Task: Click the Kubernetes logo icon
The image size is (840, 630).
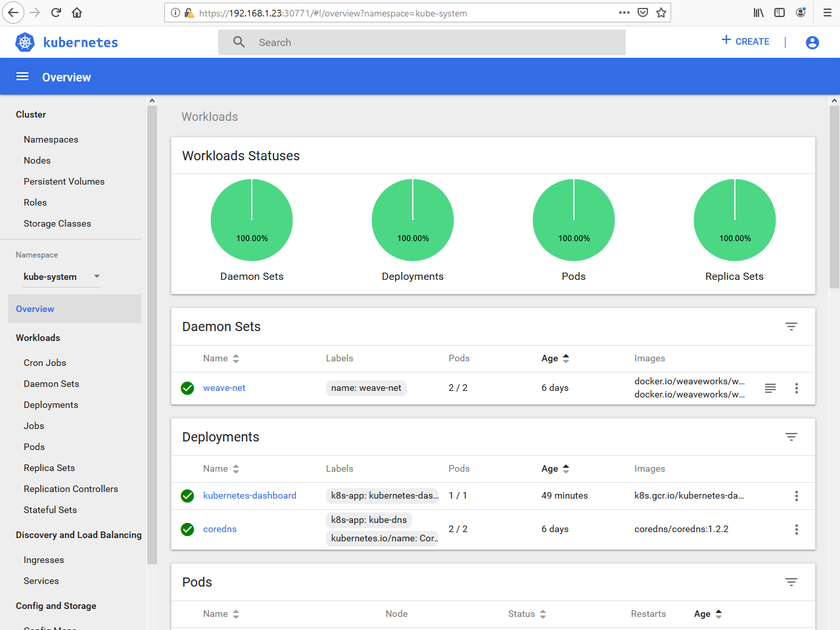Action: (x=25, y=43)
